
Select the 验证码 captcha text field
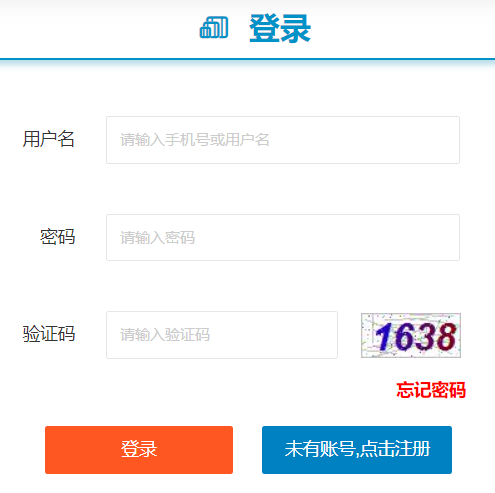[222, 335]
